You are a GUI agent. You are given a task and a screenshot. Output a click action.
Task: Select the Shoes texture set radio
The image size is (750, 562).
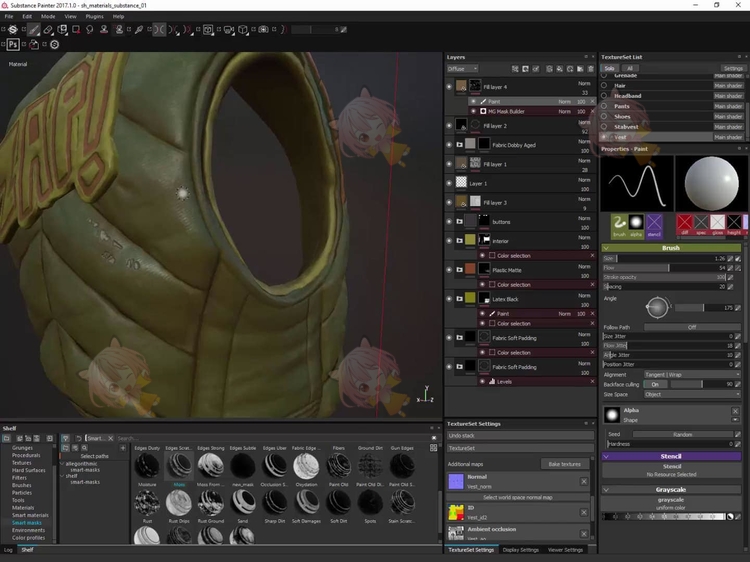coord(604,116)
